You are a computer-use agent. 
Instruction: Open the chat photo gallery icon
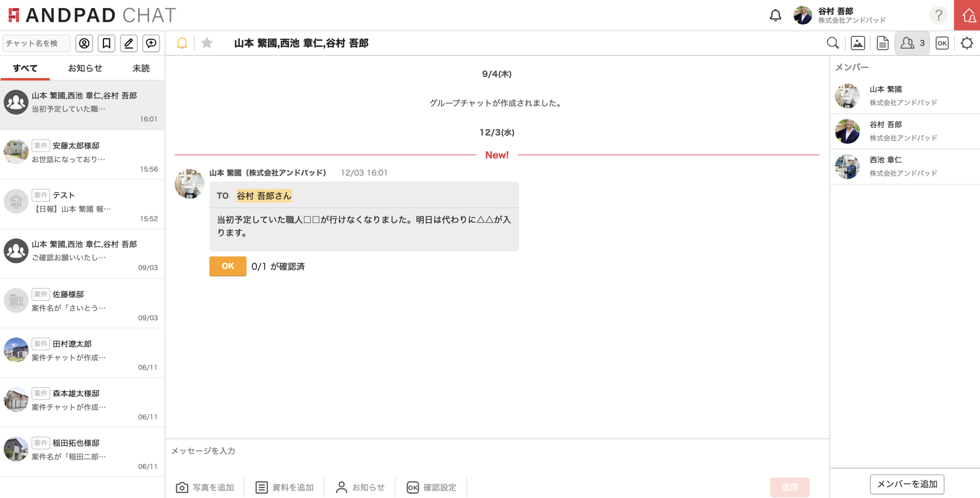857,43
